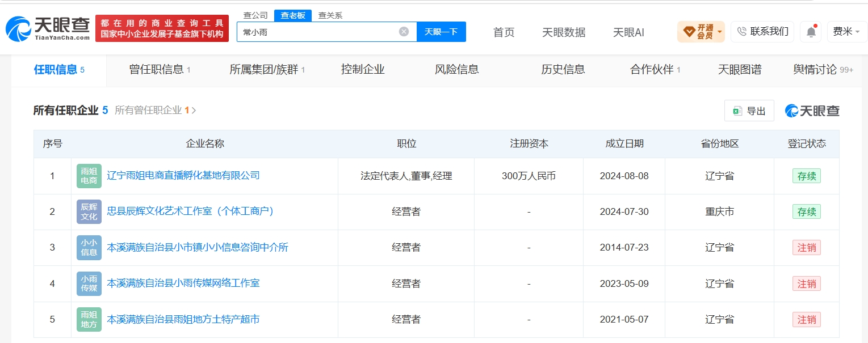Switch to the 所属集团/族群 tab
Screen dimensions: 868x343
[x=267, y=70]
